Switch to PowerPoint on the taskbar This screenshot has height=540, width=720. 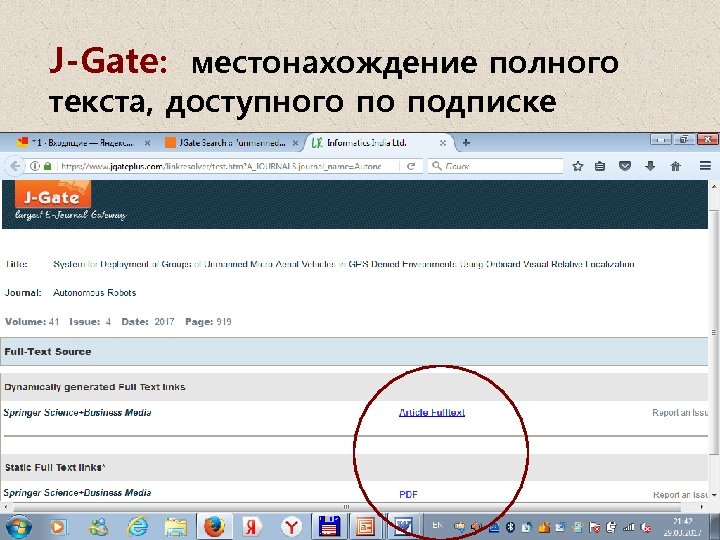366,527
